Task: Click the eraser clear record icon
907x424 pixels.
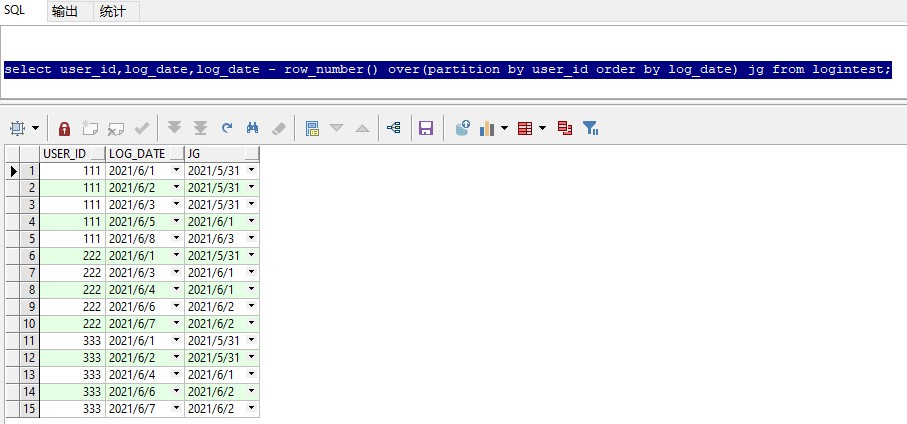Action: click(x=279, y=128)
